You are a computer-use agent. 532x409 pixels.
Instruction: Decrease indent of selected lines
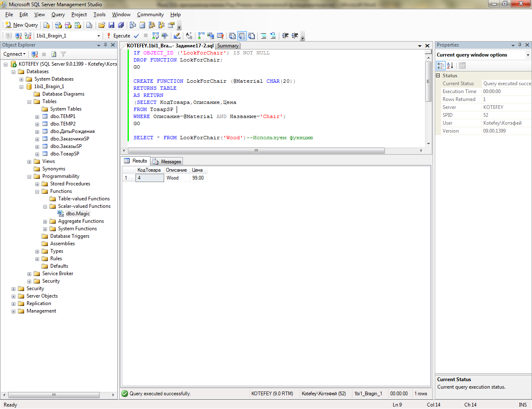coord(285,36)
